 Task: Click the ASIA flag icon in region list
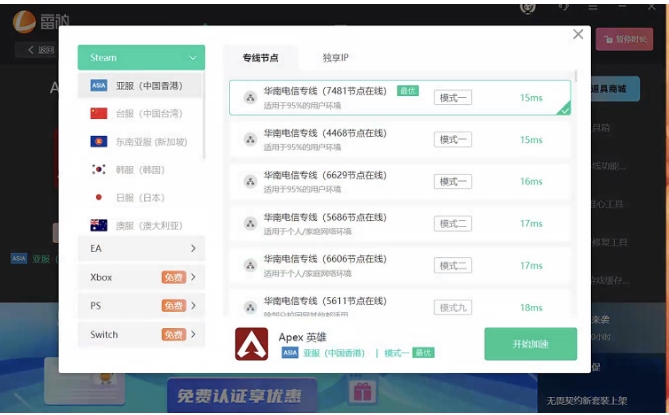pos(99,86)
